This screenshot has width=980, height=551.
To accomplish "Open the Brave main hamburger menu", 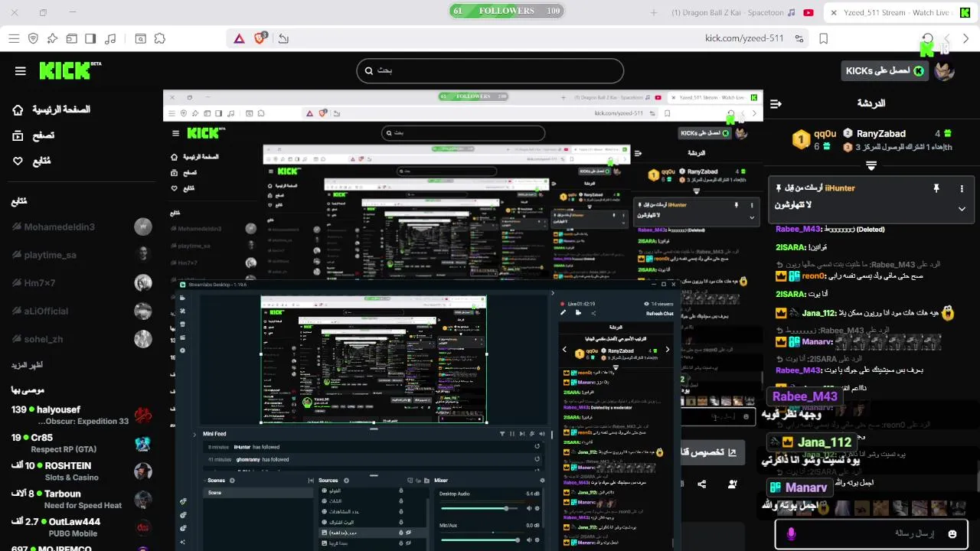I will [14, 38].
